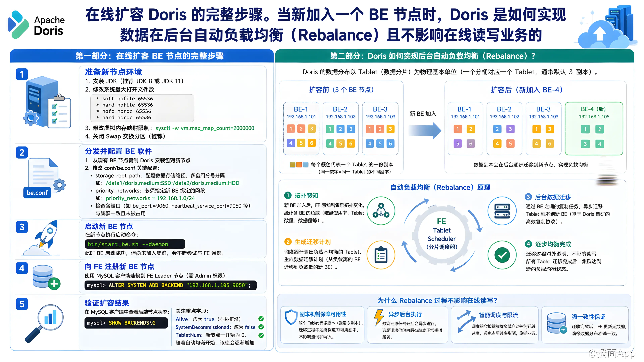The width and height of the screenshot is (644, 362).
Task: Click the 关注重点字段 label
Action: click(192, 311)
